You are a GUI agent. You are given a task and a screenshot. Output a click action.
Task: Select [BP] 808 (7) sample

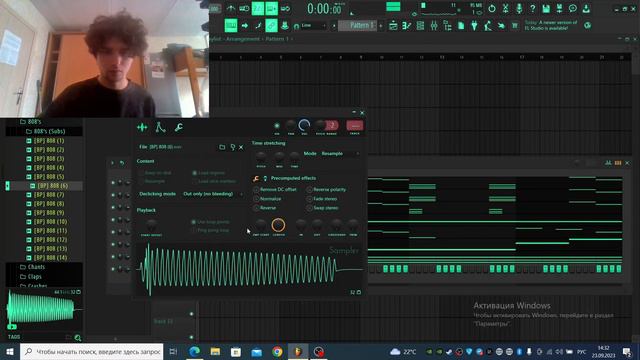(49, 195)
